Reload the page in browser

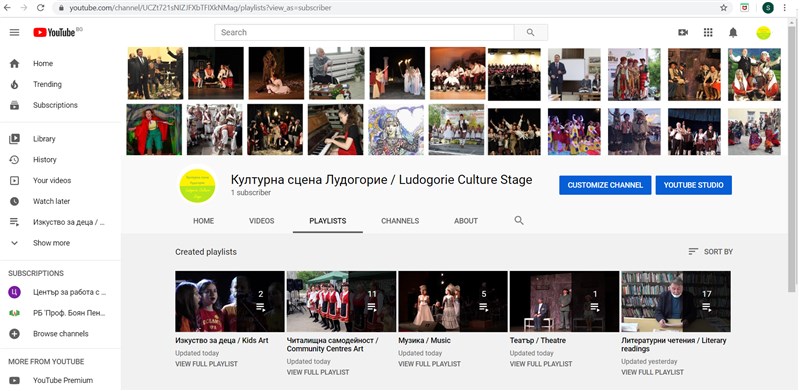(40, 8)
